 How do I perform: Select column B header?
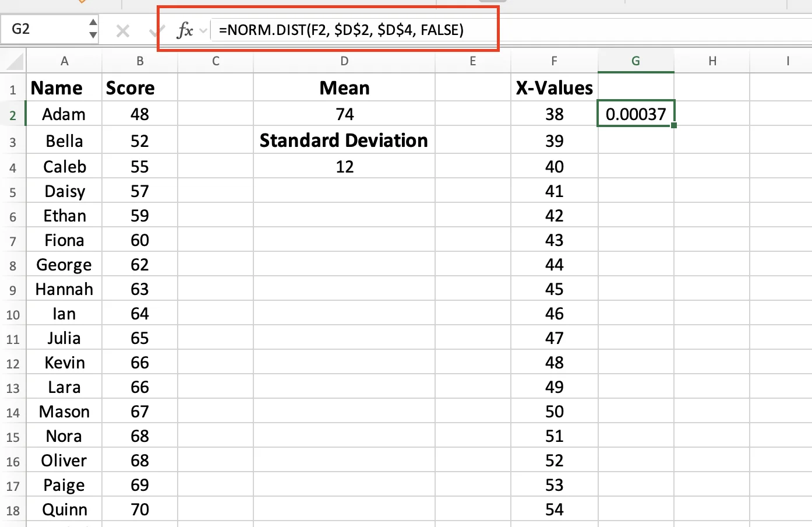140,61
